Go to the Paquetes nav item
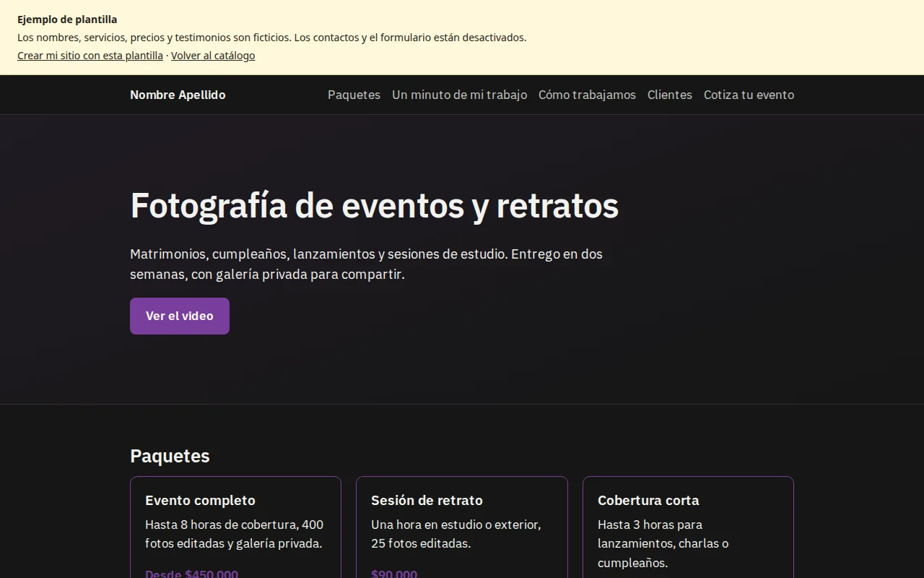The width and height of the screenshot is (924, 578). pyautogui.click(x=354, y=95)
